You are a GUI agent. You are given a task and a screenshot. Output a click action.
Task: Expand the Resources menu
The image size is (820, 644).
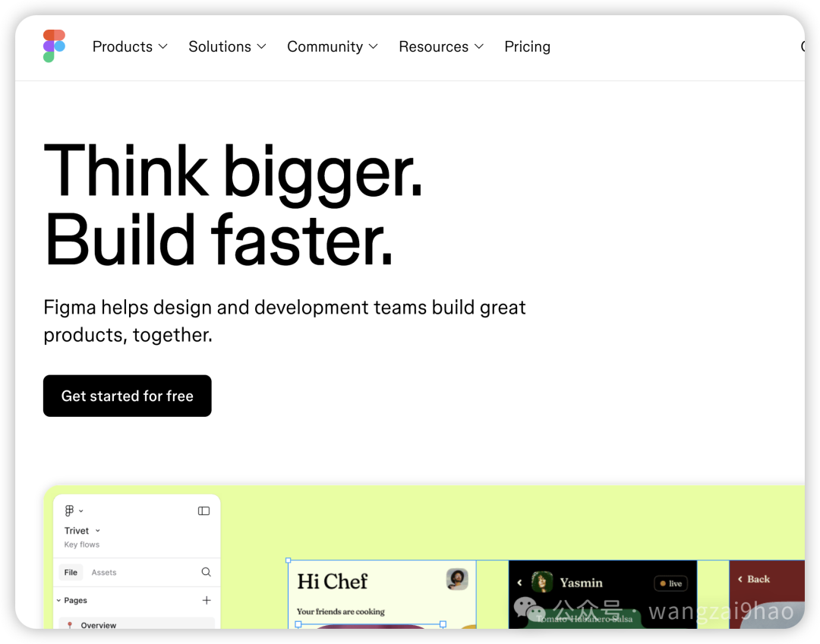(441, 46)
